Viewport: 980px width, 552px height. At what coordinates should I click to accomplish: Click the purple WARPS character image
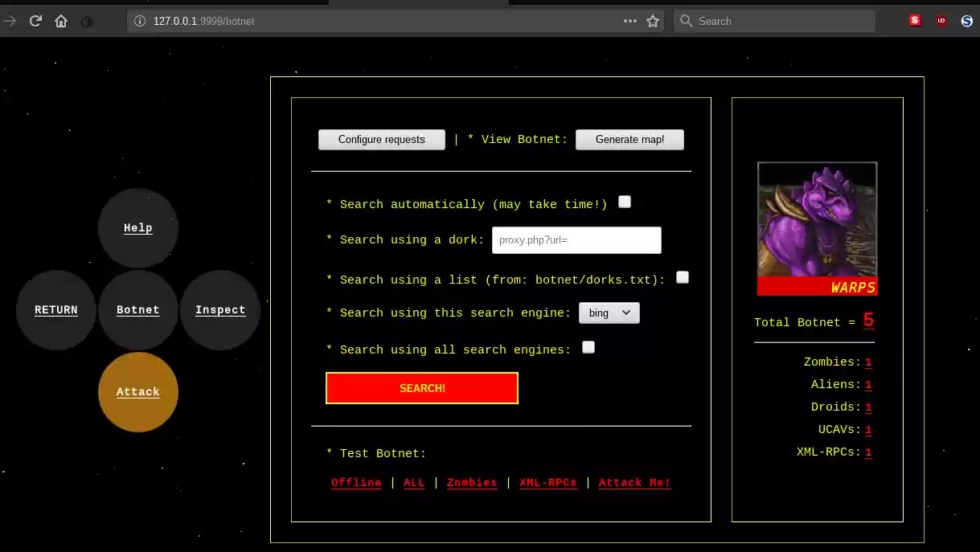817,221
